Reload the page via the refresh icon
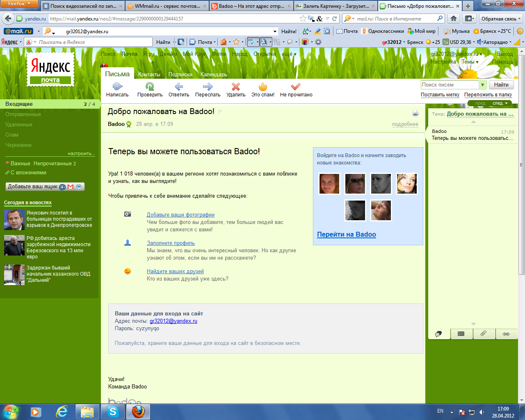This screenshot has height=420, width=525. point(335,18)
